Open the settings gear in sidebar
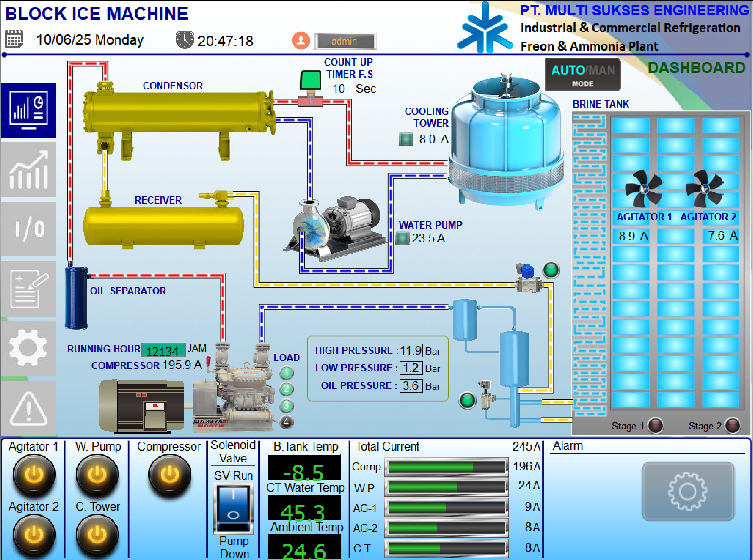The width and height of the screenshot is (753, 560). (x=28, y=348)
